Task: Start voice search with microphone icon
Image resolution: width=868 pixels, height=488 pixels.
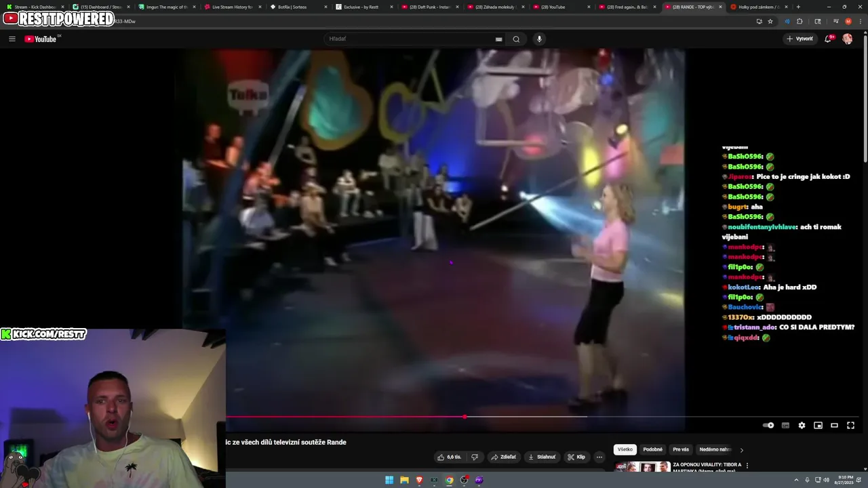Action: pos(539,39)
